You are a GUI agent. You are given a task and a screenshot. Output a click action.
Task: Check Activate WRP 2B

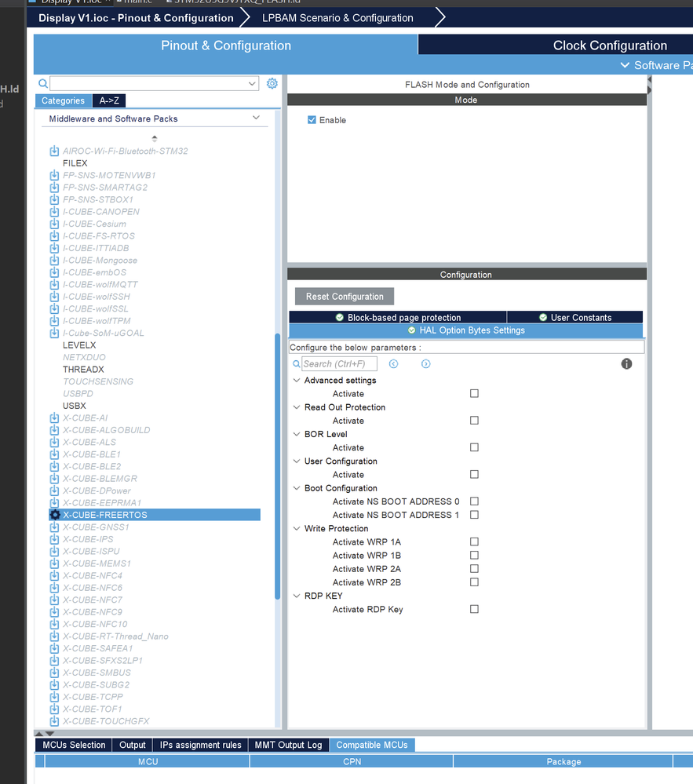474,582
